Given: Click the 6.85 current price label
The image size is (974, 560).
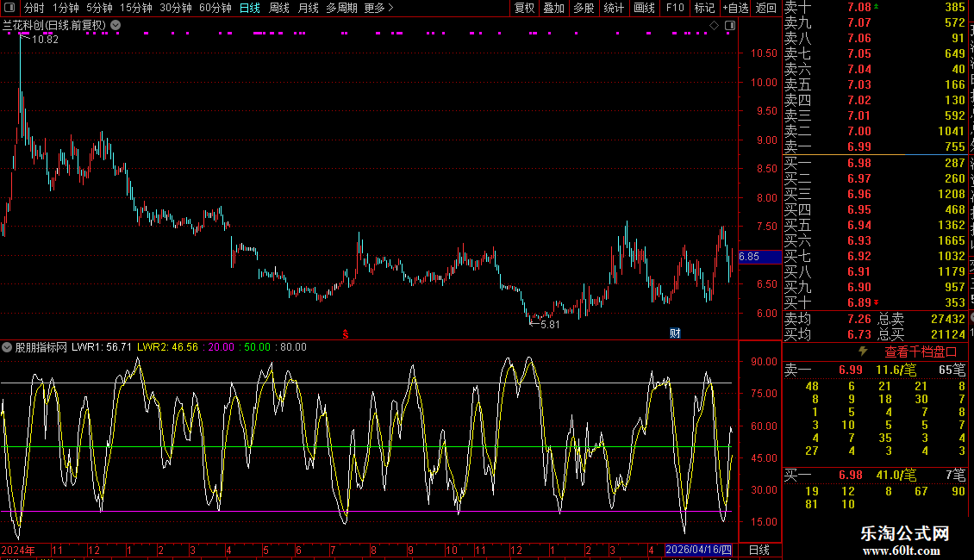Looking at the screenshot, I should [759, 257].
